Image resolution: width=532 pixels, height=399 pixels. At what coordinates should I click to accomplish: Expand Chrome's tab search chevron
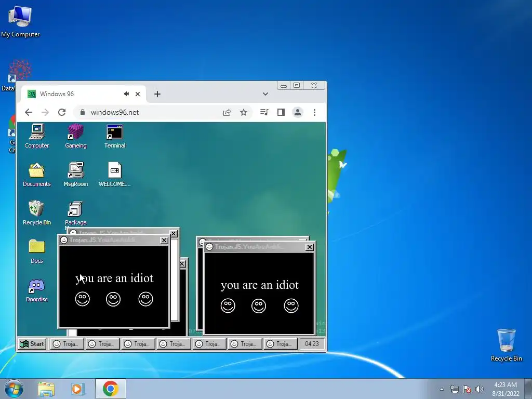(x=265, y=94)
